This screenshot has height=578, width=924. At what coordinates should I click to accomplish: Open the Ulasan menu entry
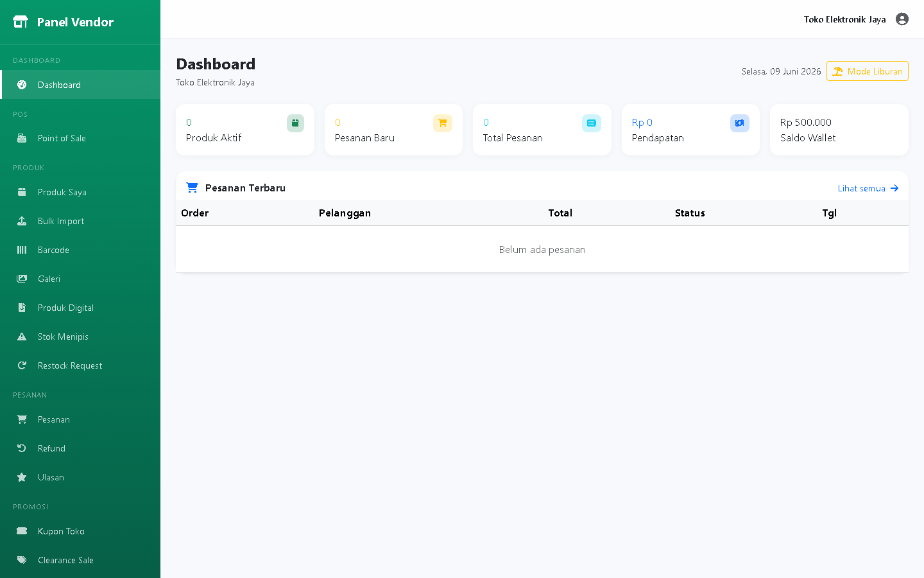coord(80,477)
